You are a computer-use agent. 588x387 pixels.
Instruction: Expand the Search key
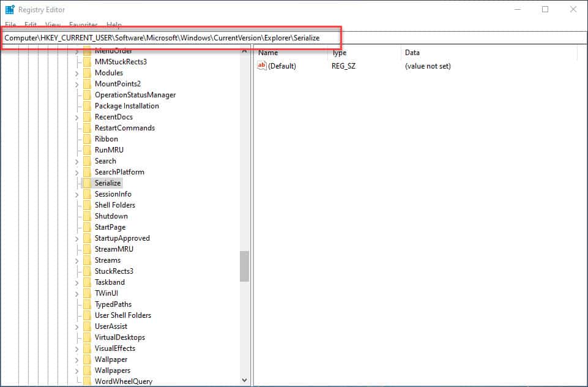pos(77,162)
